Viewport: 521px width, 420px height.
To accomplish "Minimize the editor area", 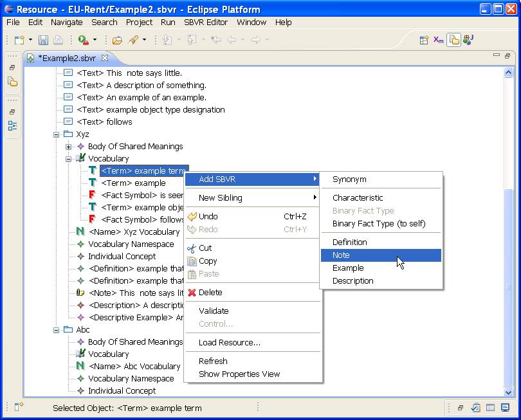I will coord(497,55).
